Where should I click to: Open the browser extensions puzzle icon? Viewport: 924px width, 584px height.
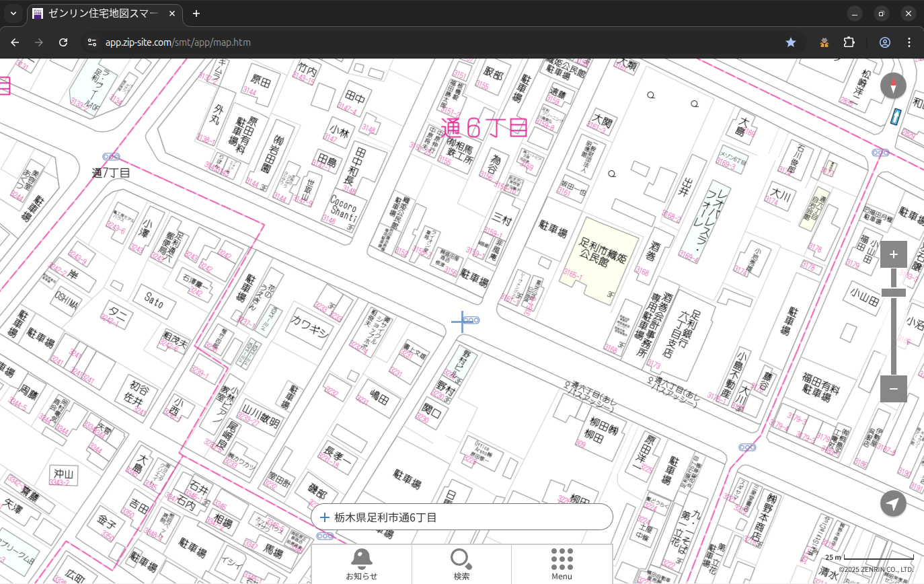849,42
